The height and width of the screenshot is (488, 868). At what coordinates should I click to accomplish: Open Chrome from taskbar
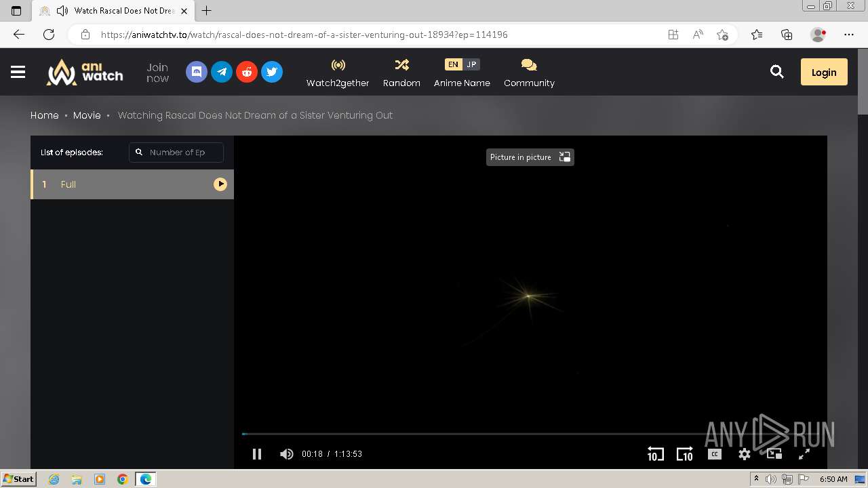(122, 479)
